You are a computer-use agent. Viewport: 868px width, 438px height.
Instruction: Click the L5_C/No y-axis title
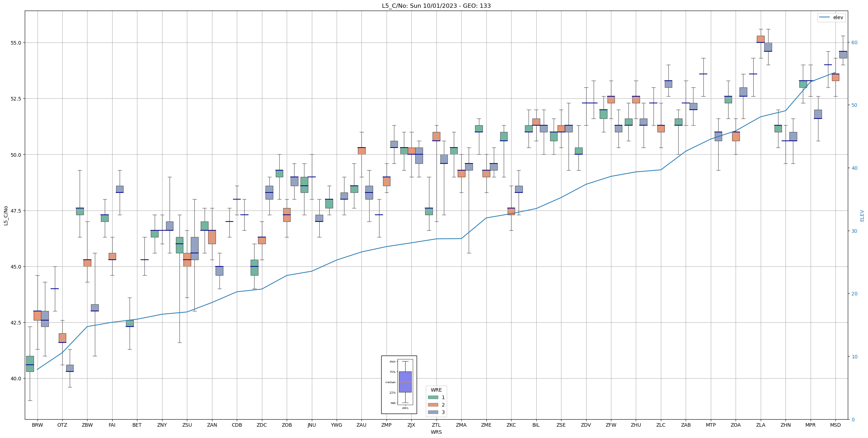6,215
